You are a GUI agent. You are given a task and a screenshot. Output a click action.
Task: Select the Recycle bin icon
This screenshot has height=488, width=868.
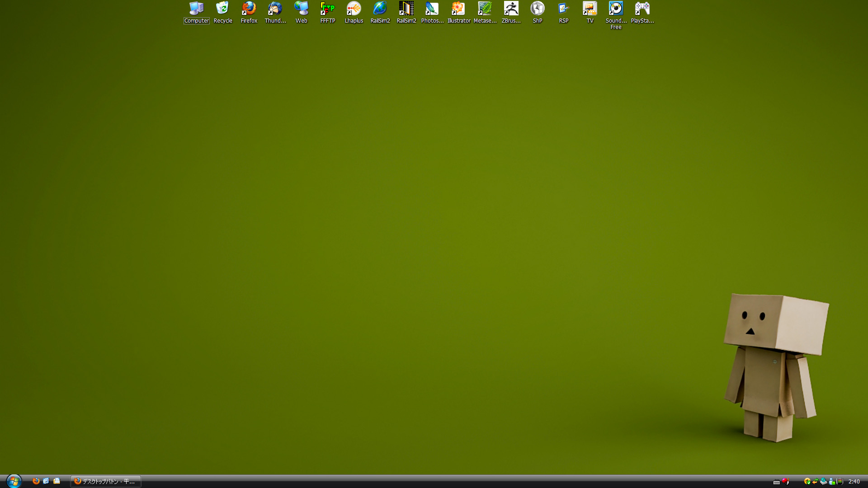click(222, 9)
